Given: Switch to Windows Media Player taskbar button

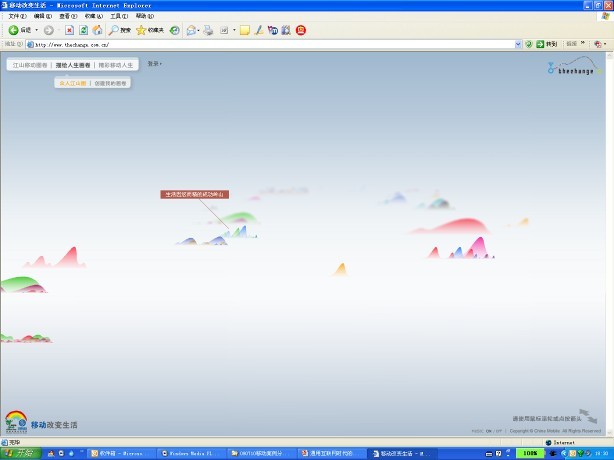Looking at the screenshot, I should (x=191, y=453).
